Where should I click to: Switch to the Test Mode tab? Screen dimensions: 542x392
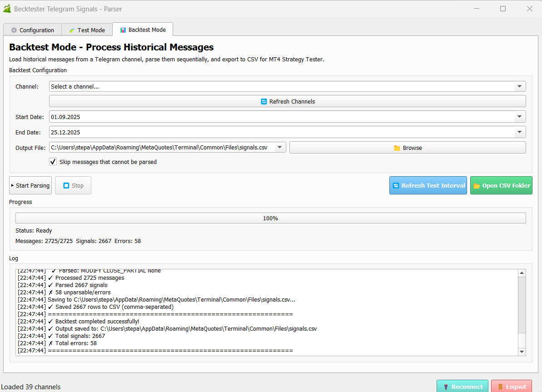point(87,30)
